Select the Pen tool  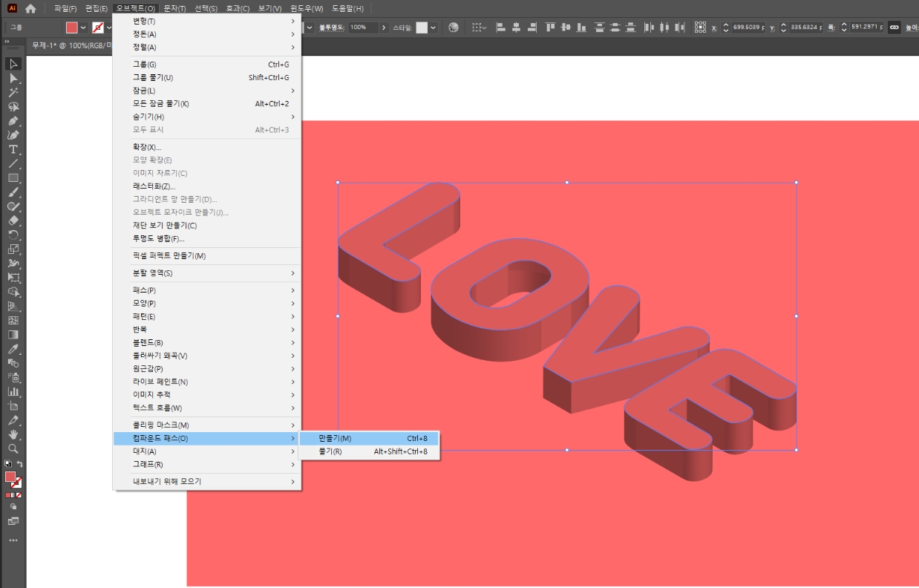coord(13,120)
